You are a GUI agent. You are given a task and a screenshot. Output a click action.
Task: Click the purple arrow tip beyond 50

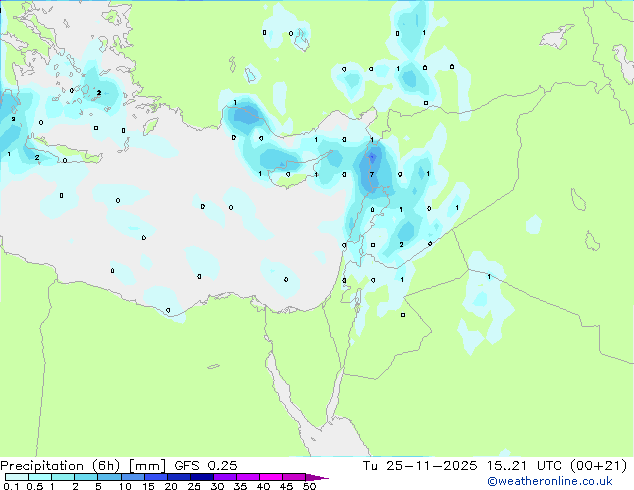coord(317,477)
